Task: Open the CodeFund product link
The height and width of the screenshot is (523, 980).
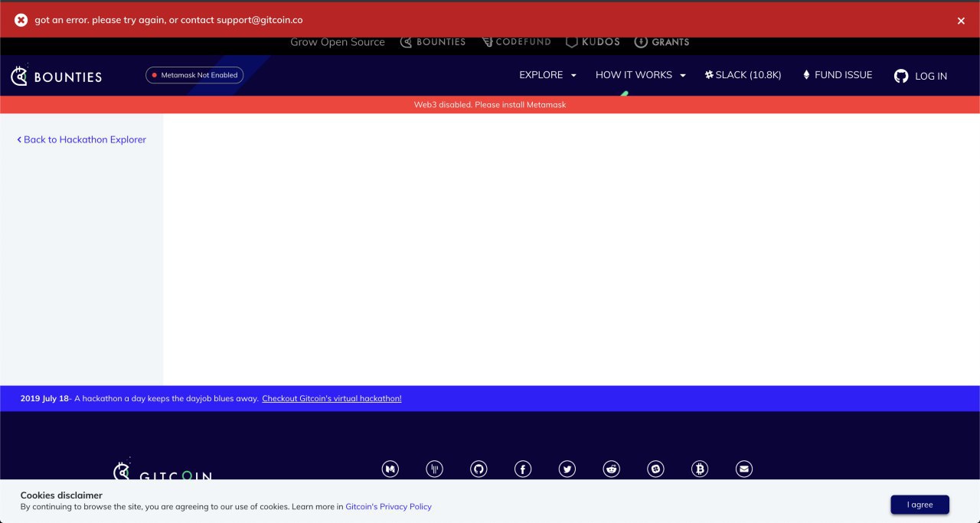Action: 516,42
